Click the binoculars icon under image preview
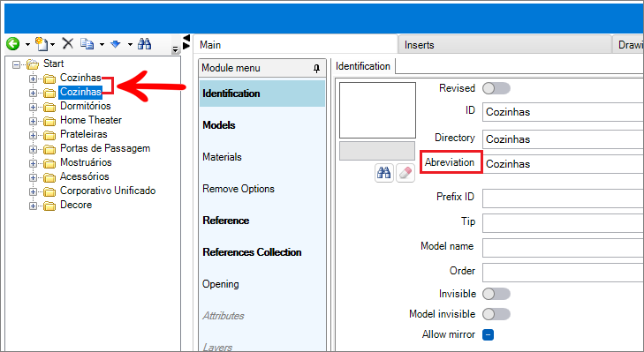644x352 pixels. coord(384,173)
